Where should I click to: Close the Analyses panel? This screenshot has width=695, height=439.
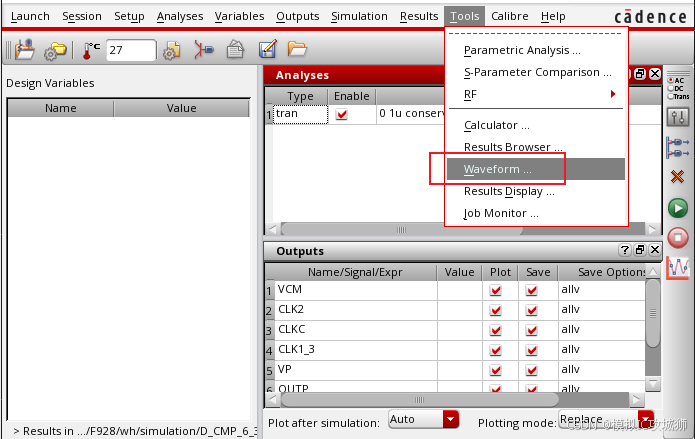click(x=655, y=74)
